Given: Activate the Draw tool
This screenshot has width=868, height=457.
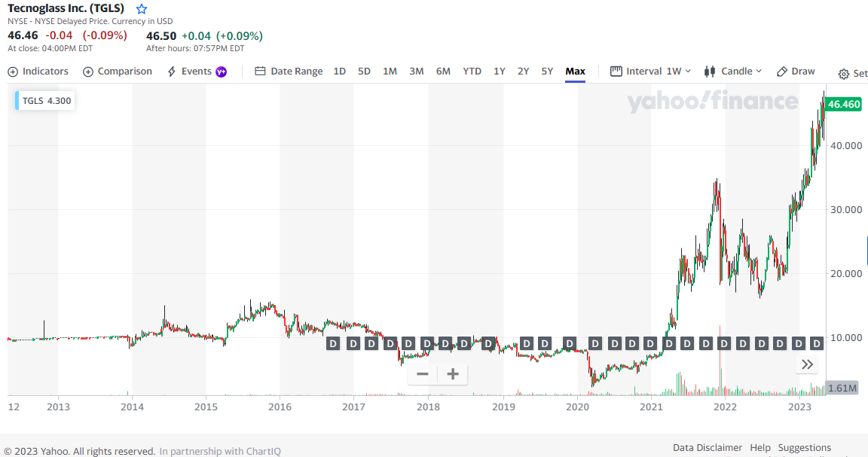Looking at the screenshot, I should [796, 72].
